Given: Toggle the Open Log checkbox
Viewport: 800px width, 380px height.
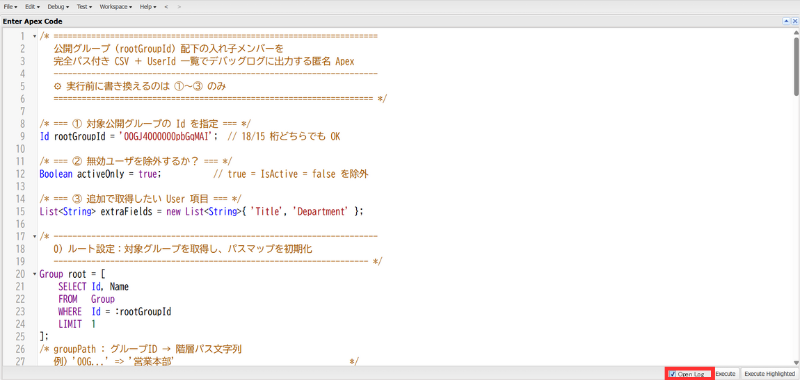Looking at the screenshot, I should 672,374.
